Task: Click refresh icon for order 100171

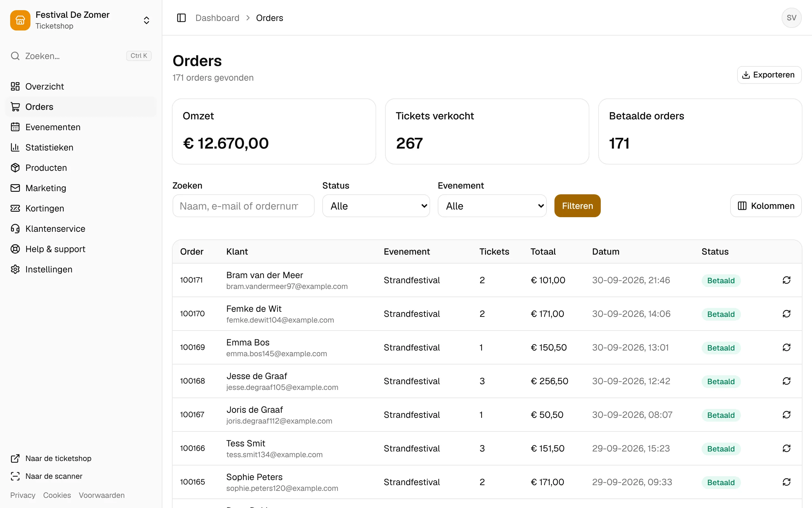Action: pos(787,280)
